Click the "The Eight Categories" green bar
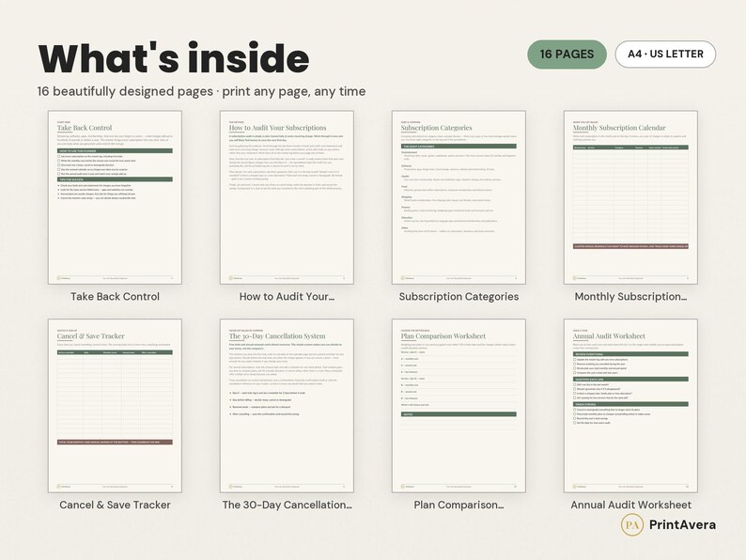 (x=458, y=146)
